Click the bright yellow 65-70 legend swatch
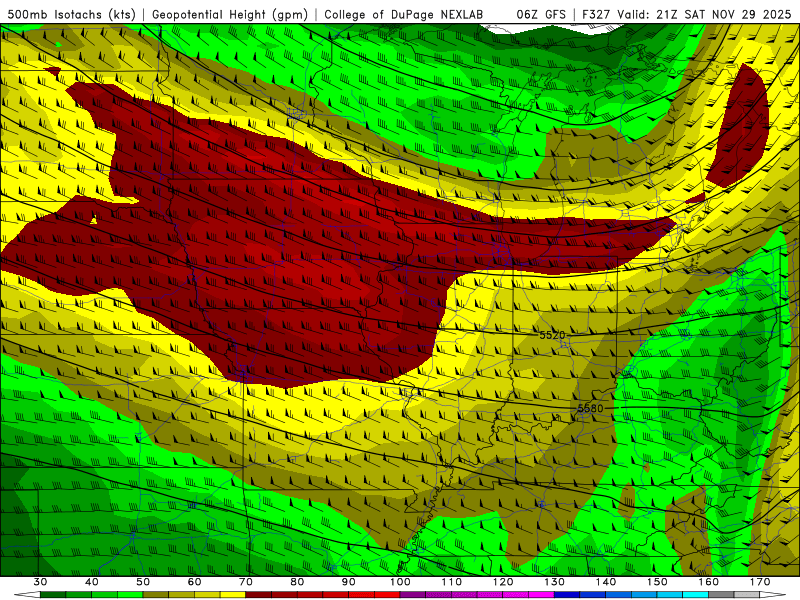Viewport: 800px width, 600px height. click(233, 595)
